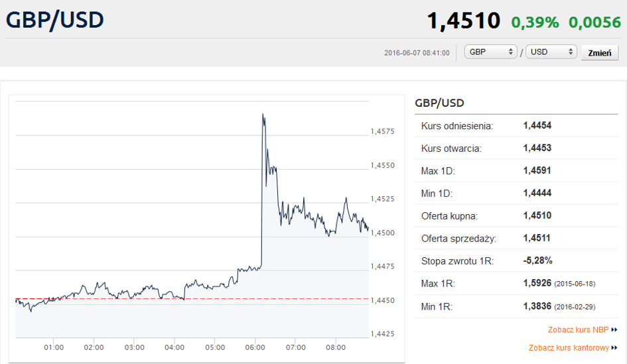Click the timestamp 2016-06-07 08:41:00
This screenshot has width=627, height=364.
coord(417,52)
